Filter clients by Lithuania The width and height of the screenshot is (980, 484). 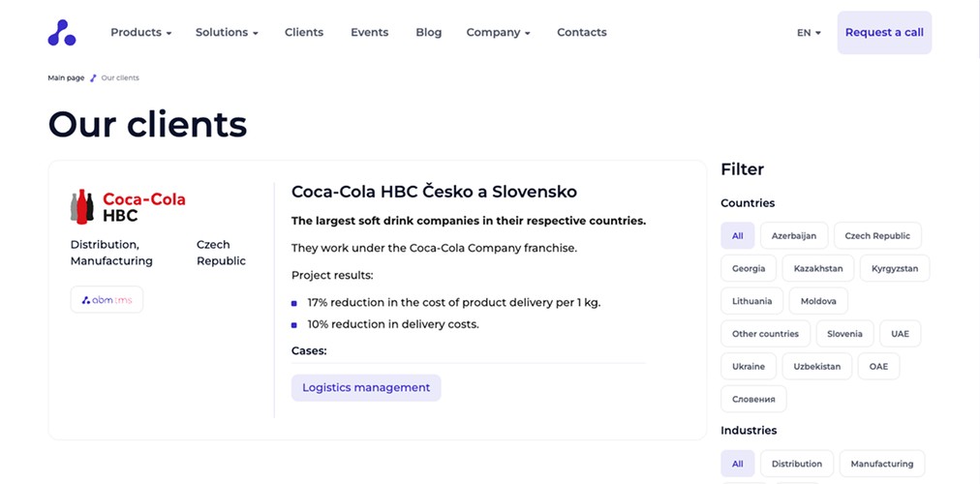751,301
